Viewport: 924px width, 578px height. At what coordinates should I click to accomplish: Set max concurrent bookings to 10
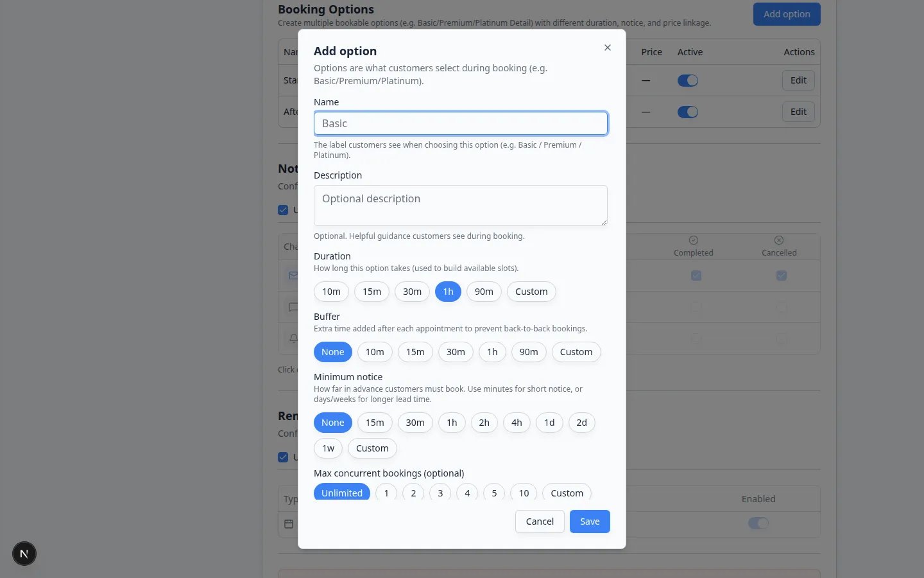524,492
